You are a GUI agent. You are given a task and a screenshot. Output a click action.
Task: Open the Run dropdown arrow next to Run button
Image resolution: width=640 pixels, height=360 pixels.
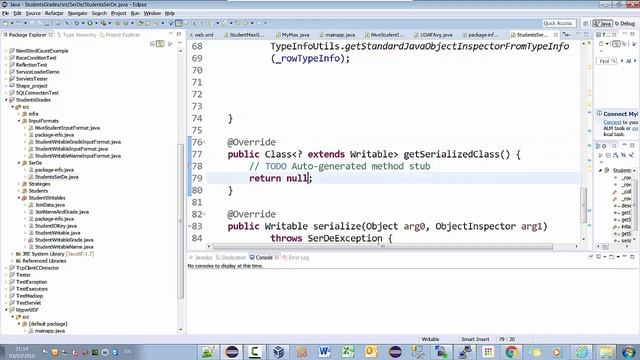point(96,23)
